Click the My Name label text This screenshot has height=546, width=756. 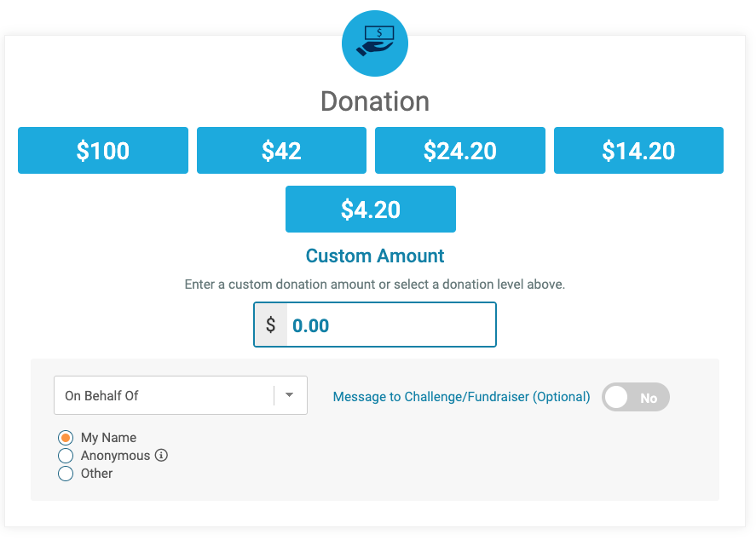(x=108, y=438)
